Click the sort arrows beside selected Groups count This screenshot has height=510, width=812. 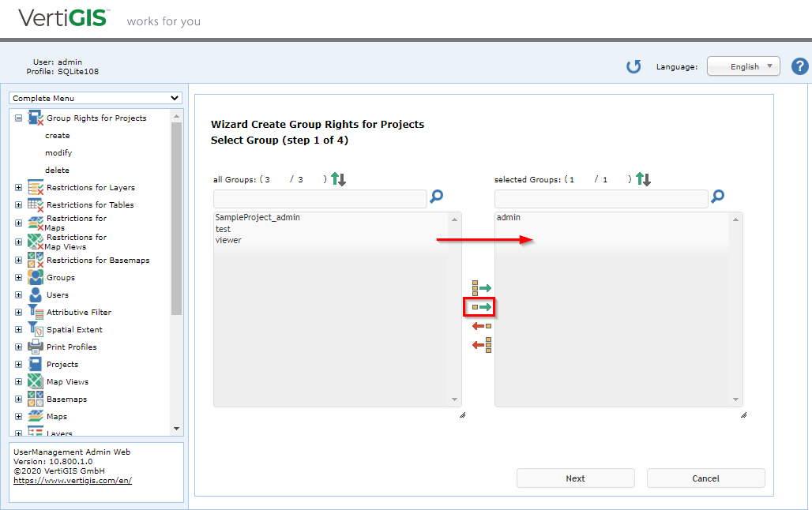point(643,178)
